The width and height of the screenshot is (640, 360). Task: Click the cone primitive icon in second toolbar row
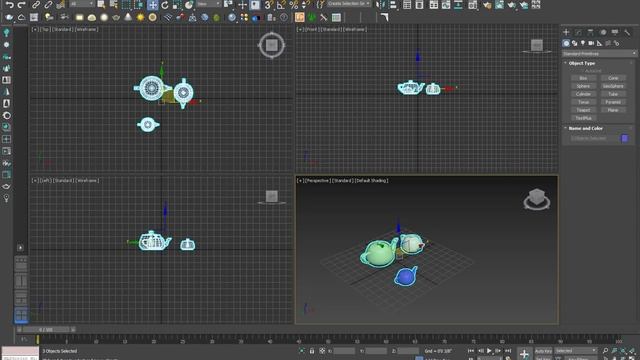point(128,18)
